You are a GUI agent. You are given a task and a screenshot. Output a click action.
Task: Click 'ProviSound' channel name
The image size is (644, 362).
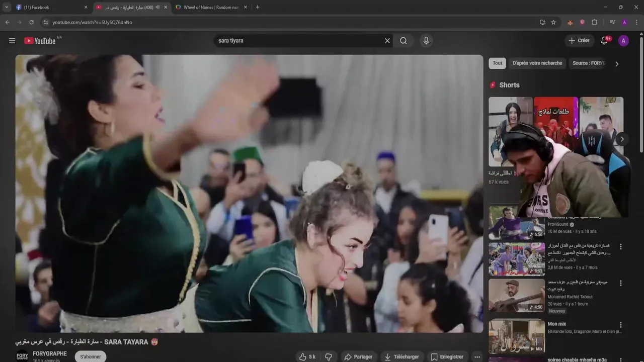[558, 225]
